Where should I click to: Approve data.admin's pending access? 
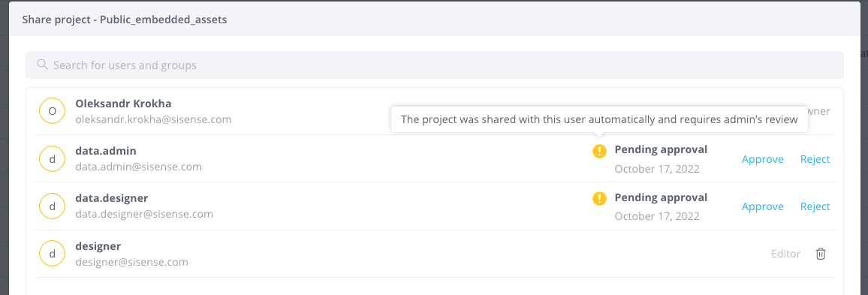point(762,159)
